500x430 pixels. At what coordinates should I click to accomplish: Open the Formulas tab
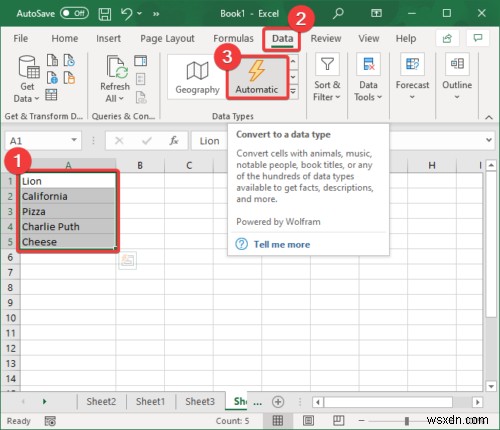[x=233, y=38]
